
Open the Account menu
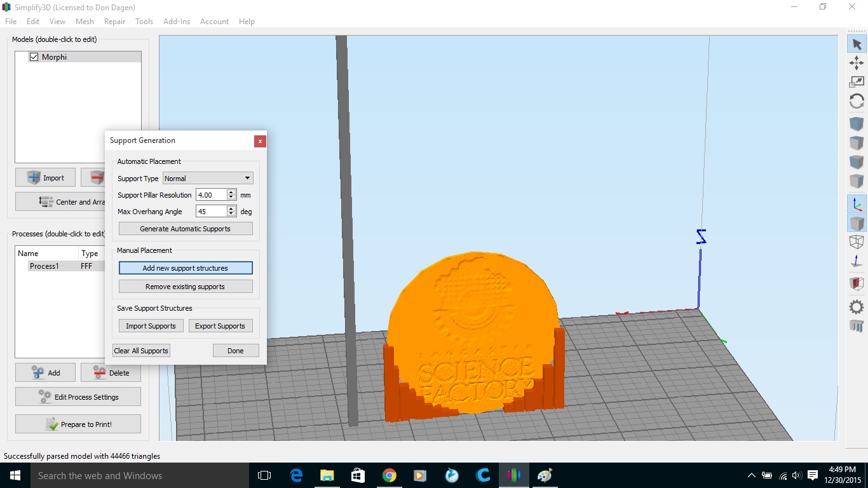pos(214,21)
